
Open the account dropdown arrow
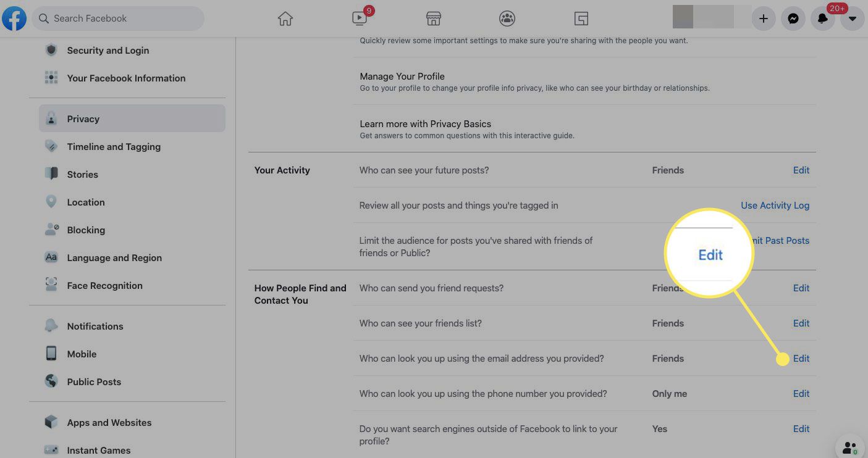coord(853,19)
